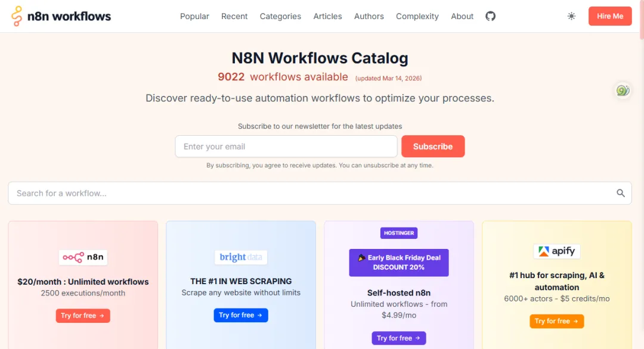Open the Popular nav item

point(194,17)
